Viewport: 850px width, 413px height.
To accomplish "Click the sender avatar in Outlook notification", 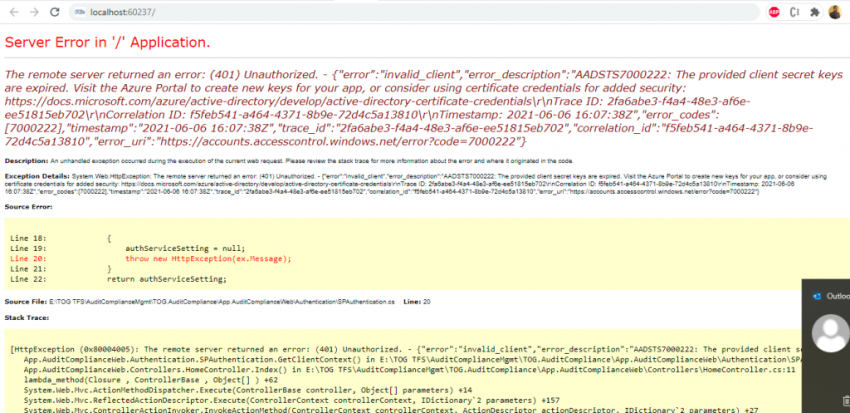I will coord(832,332).
